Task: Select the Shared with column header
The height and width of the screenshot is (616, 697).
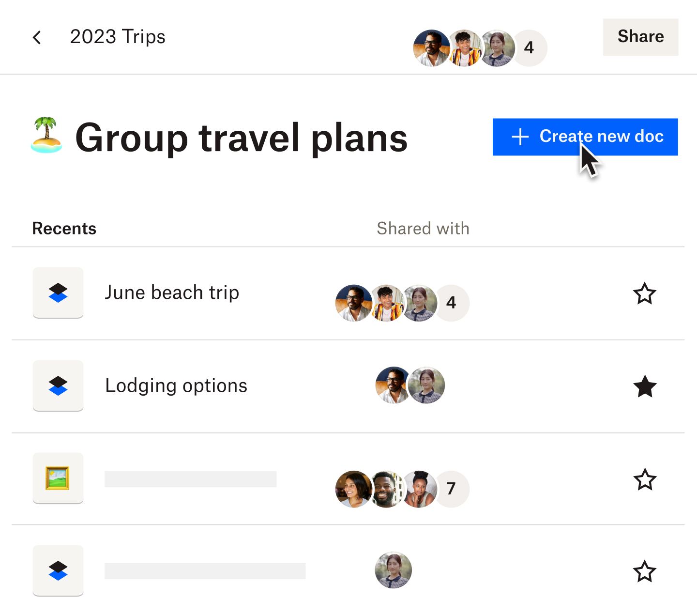Action: (x=423, y=229)
